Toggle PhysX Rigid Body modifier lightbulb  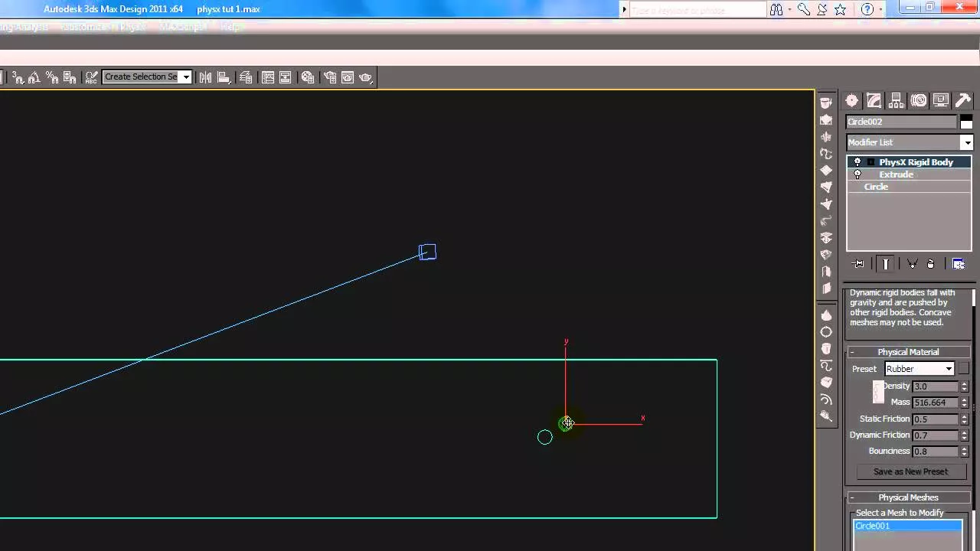[857, 162]
